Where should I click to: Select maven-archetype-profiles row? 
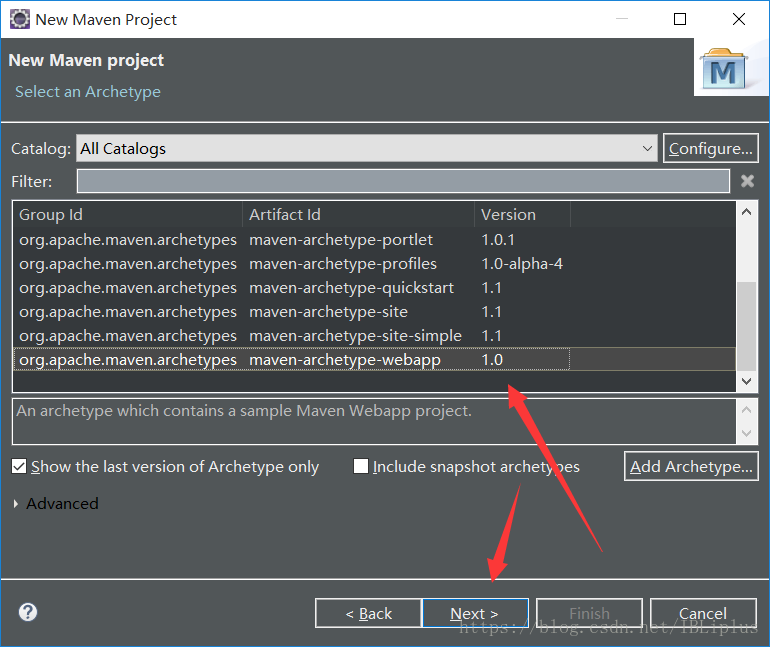[374, 264]
